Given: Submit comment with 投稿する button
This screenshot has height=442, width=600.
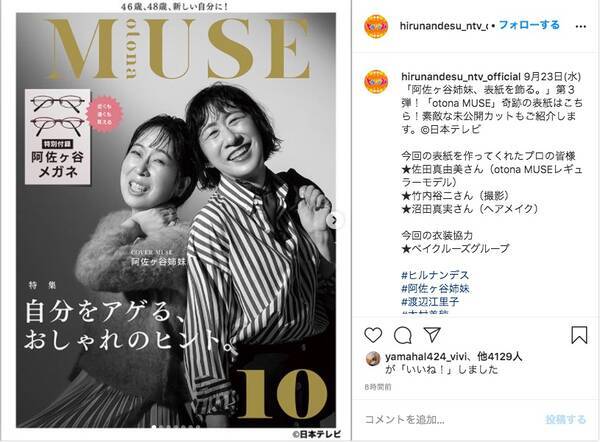Looking at the screenshot, I should (566, 419).
